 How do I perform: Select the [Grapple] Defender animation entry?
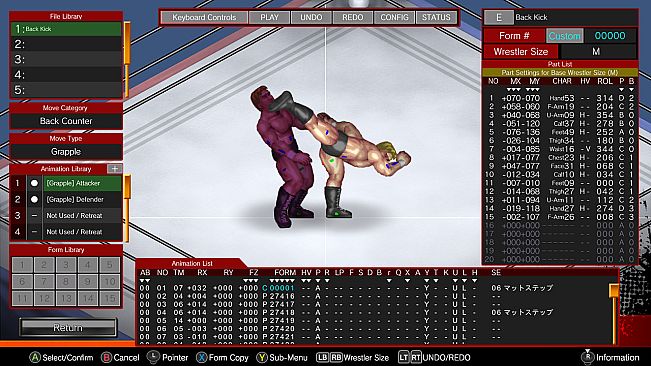pos(83,199)
